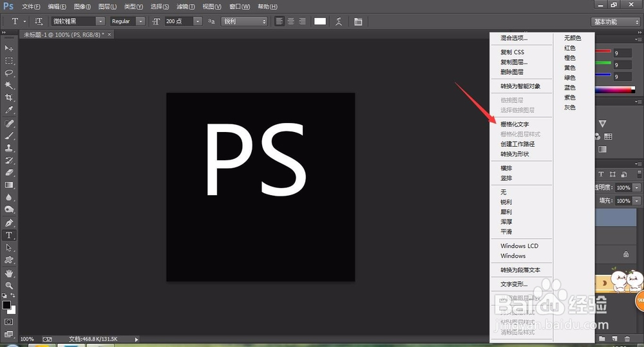Open the 图层(L) menu
This screenshot has width=644, height=347.
[x=108, y=6]
